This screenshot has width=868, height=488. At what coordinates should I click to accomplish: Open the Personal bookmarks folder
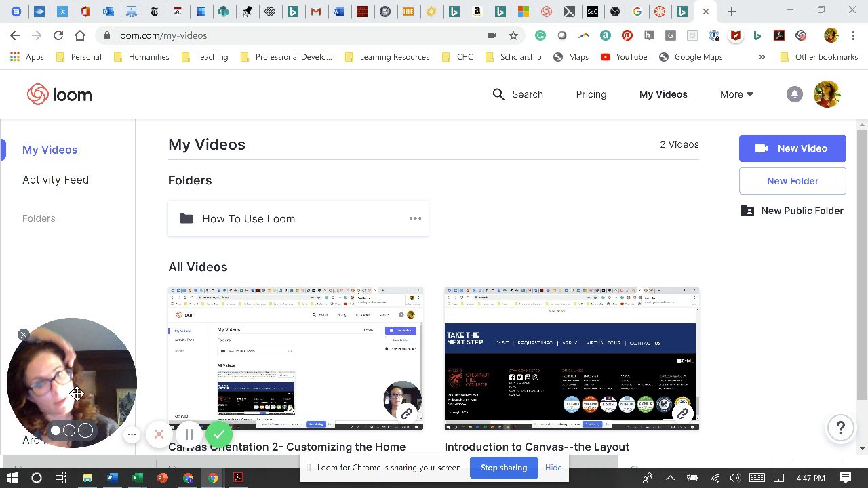coord(79,57)
